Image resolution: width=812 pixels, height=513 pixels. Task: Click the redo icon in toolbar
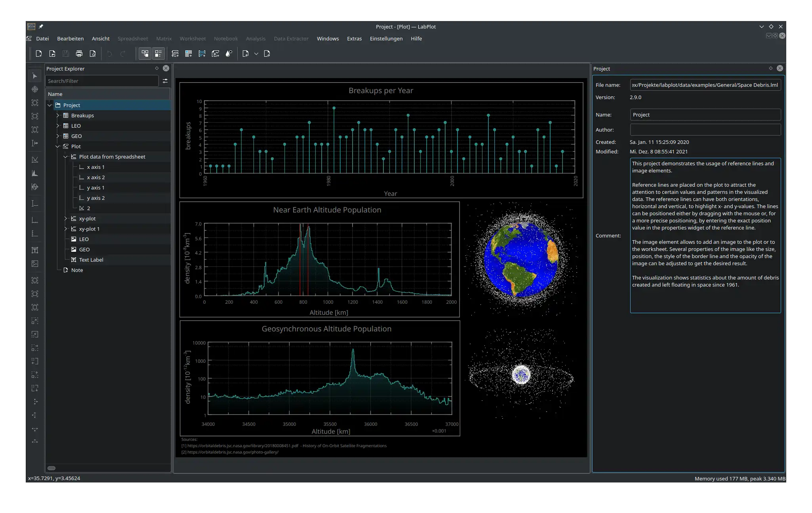[122, 54]
